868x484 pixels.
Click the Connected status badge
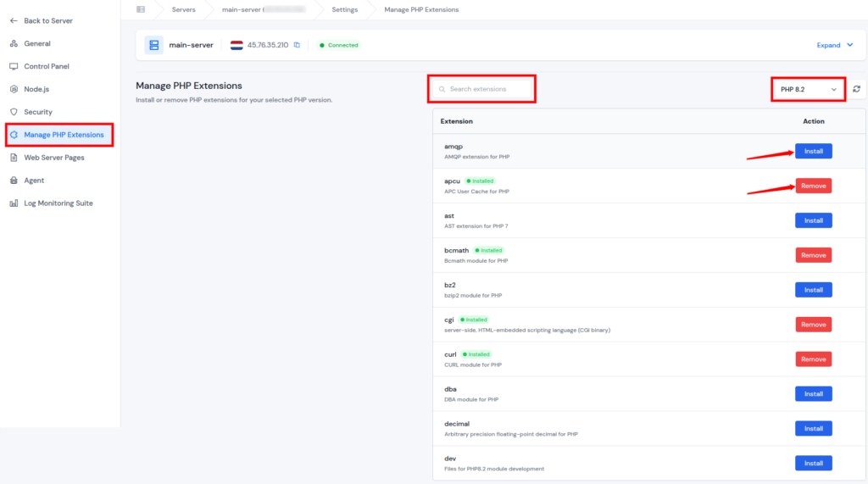coord(338,45)
